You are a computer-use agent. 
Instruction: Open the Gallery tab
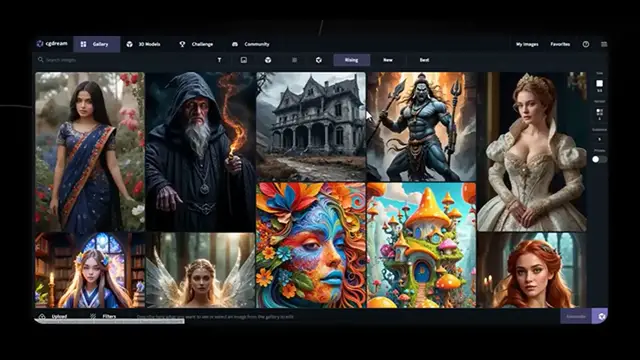tap(97, 44)
